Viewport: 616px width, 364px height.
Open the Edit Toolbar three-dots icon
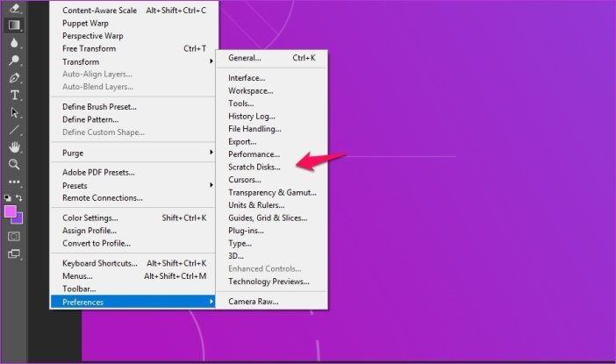coord(14,182)
